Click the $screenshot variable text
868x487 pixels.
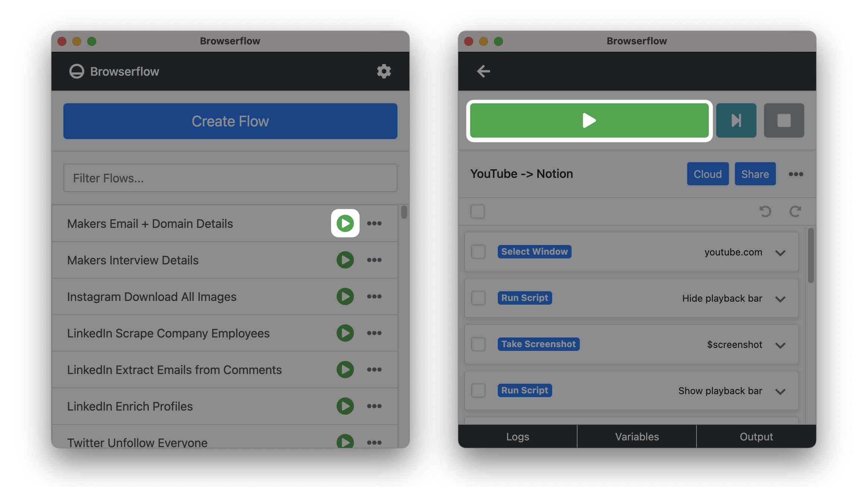735,345
